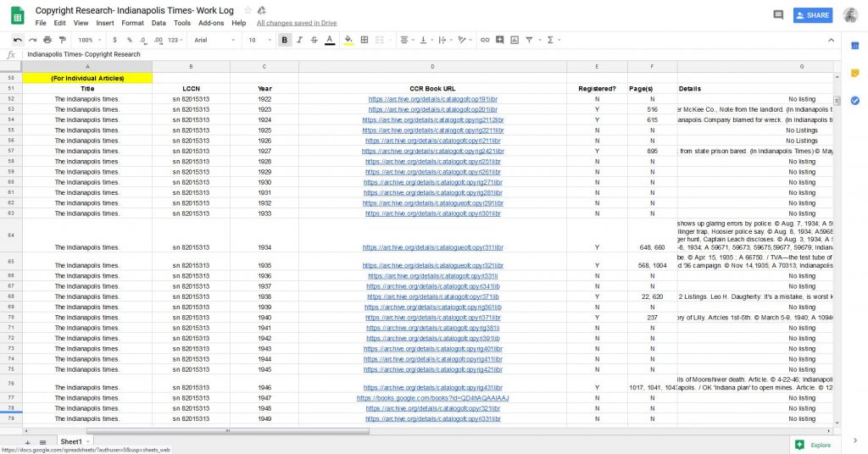
Task: Open the Tasks side panel icon
Action: (855, 100)
